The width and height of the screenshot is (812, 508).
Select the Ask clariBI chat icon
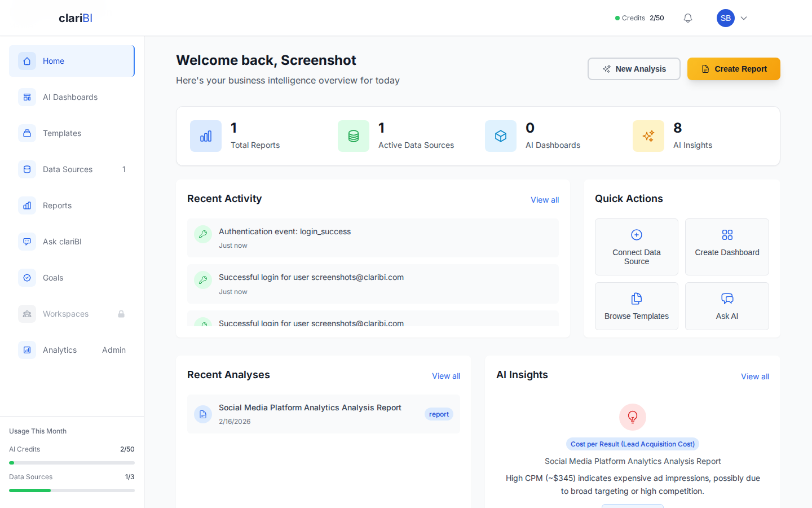[27, 242]
